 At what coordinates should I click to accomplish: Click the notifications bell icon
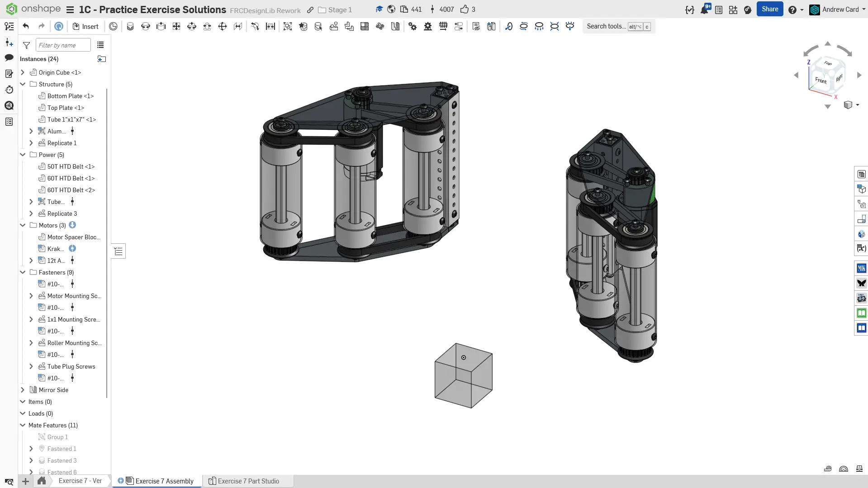(x=704, y=9)
